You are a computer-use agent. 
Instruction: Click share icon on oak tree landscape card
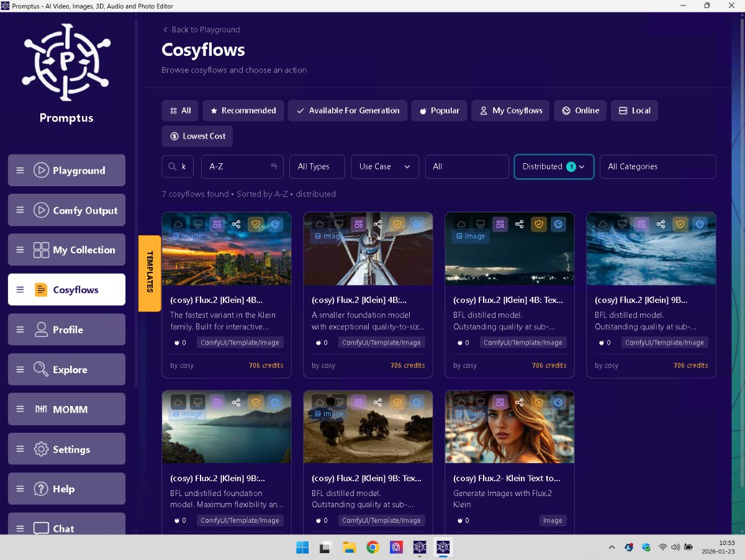tap(378, 402)
